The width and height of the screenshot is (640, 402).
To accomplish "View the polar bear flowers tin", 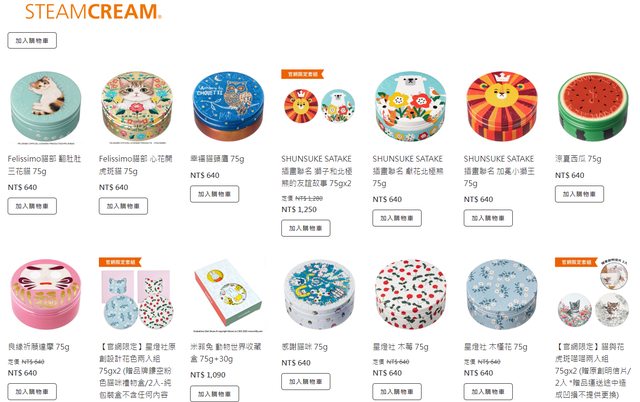I will [410, 106].
